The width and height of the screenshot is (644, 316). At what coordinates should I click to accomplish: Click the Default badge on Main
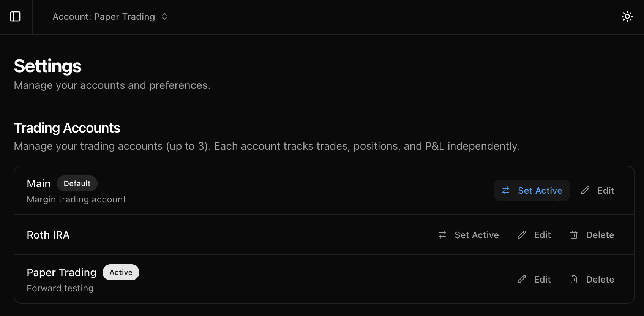click(77, 183)
